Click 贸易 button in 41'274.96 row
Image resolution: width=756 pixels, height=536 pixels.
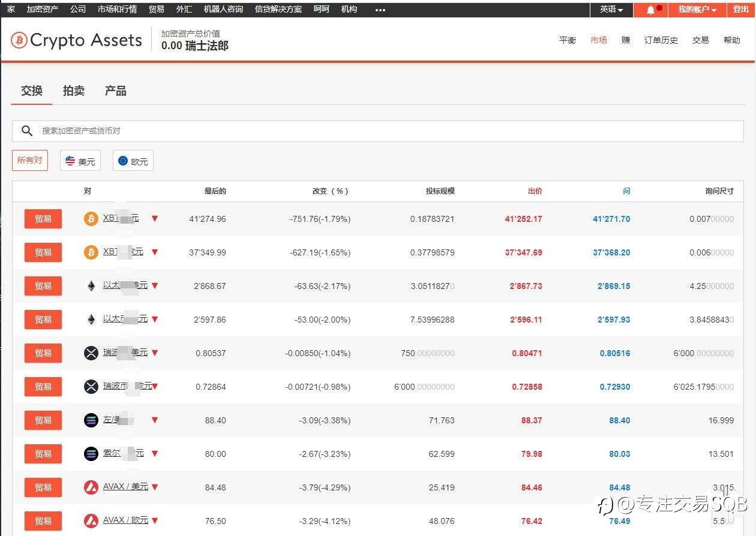tap(43, 219)
